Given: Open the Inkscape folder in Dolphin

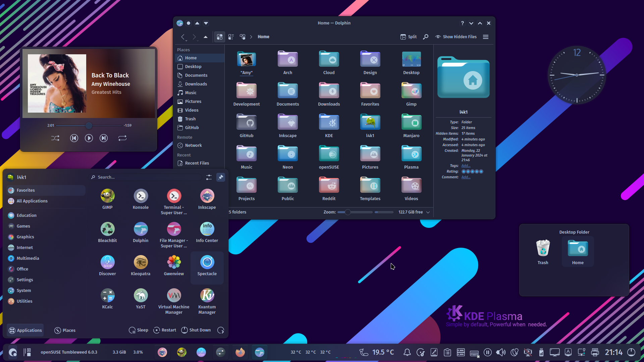Looking at the screenshot, I should coord(288,126).
